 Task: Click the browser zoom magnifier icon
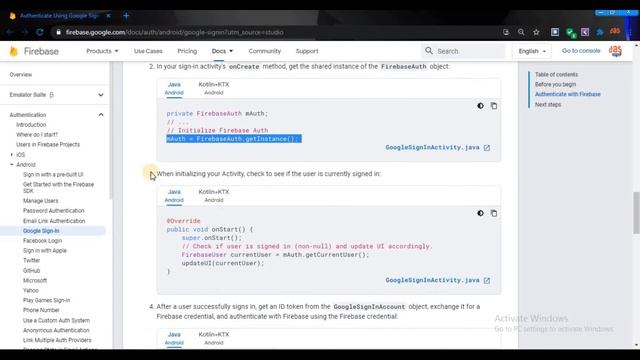(x=521, y=32)
